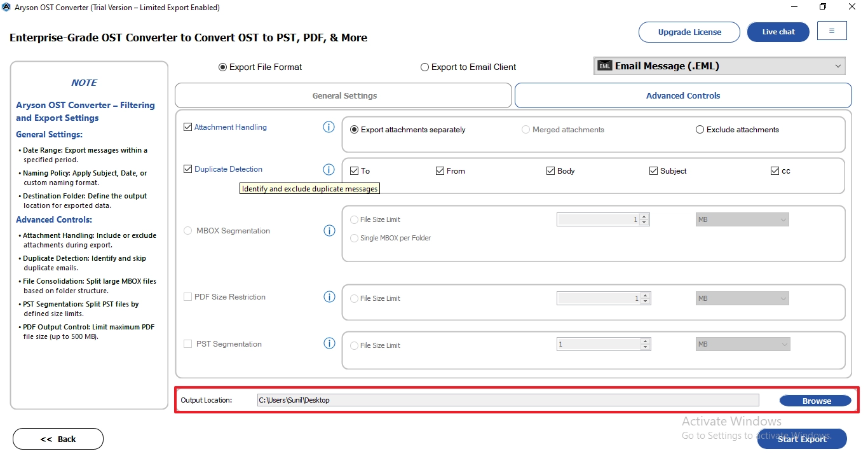Click the PST file size value spinner
The image size is (868, 463).
point(603,344)
